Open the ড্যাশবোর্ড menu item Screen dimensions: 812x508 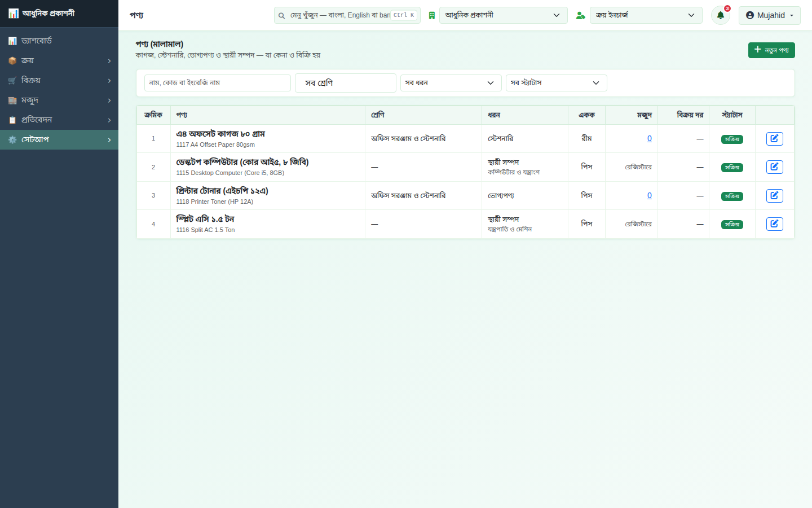59,41
